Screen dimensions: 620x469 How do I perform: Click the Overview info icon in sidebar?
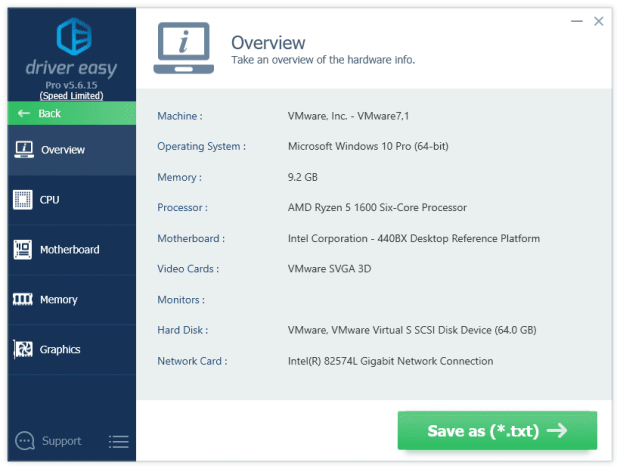pos(23,150)
